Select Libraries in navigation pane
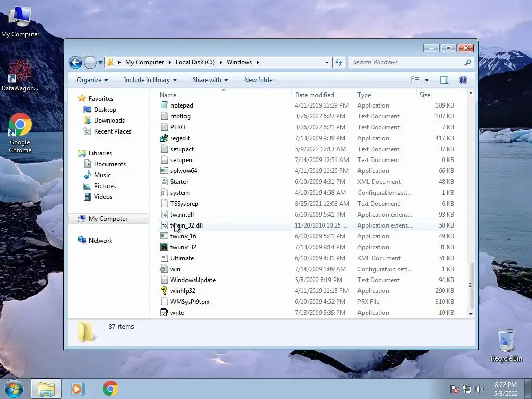The image size is (532, 399). coord(100,153)
